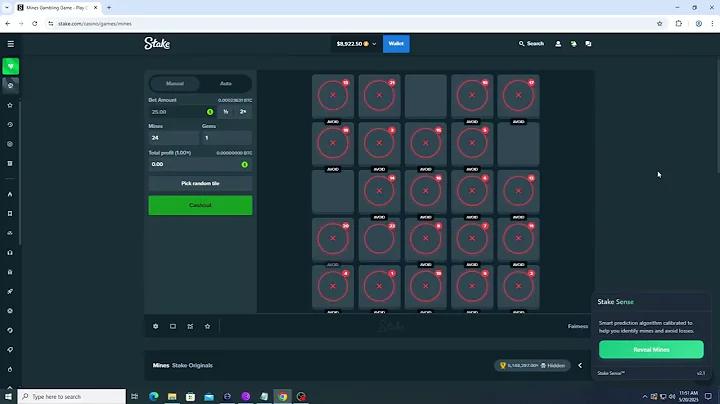720x404 pixels.
Task: Open chat bubble icon in header
Action: [588, 44]
